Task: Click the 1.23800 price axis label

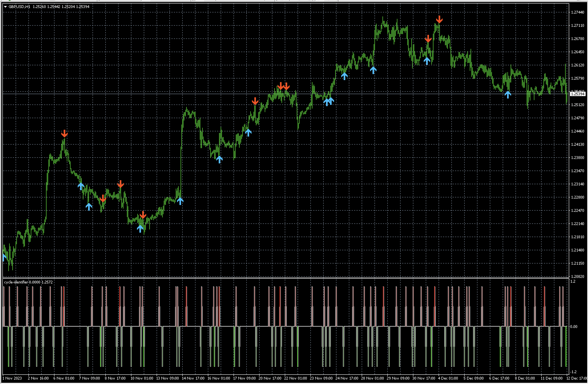Action: pyautogui.click(x=578, y=158)
